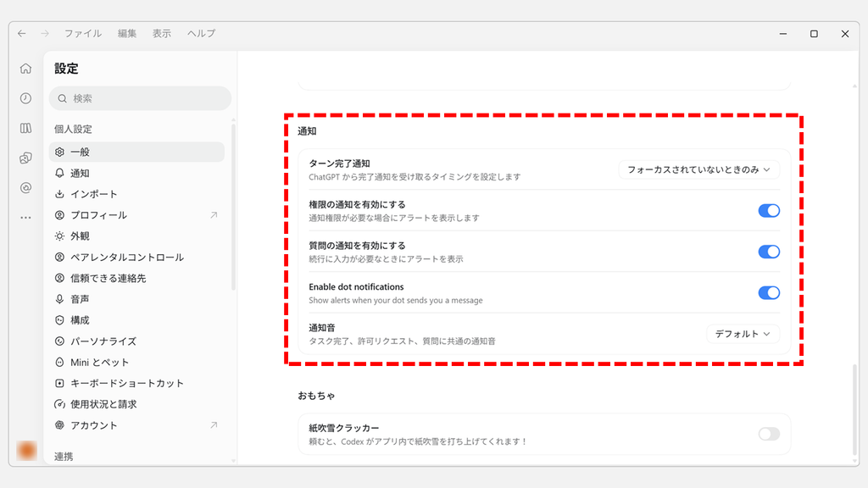The width and height of the screenshot is (868, 488).
Task: Open ペアレンタルコントロール settings
Action: 136,258
